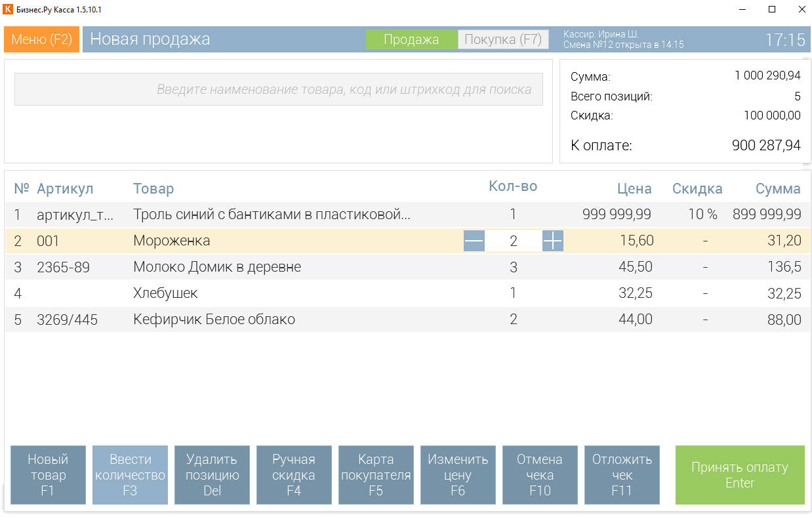812x517 pixels.
Task: Click the Отмена чека F10 button
Action: (540, 475)
